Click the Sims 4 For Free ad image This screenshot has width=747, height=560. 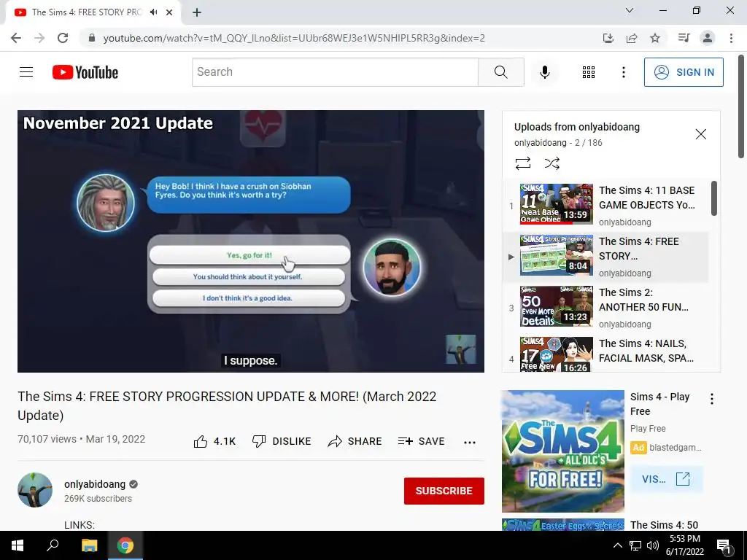pyautogui.click(x=562, y=451)
